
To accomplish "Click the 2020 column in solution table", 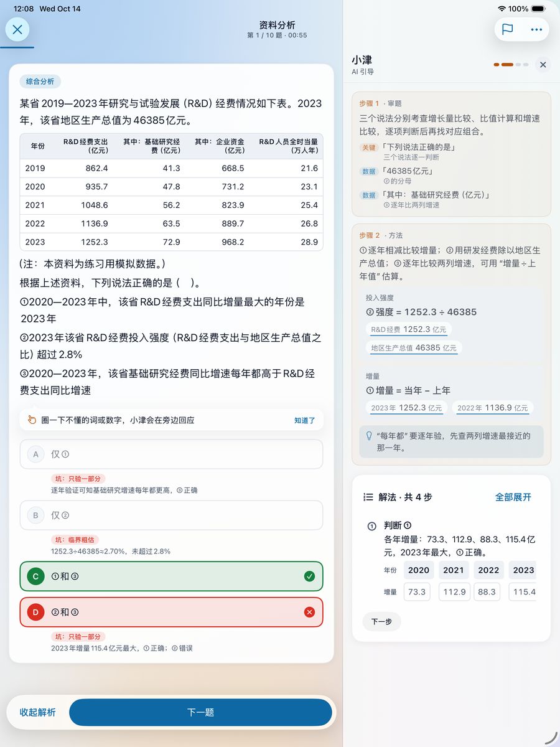I will [x=419, y=570].
